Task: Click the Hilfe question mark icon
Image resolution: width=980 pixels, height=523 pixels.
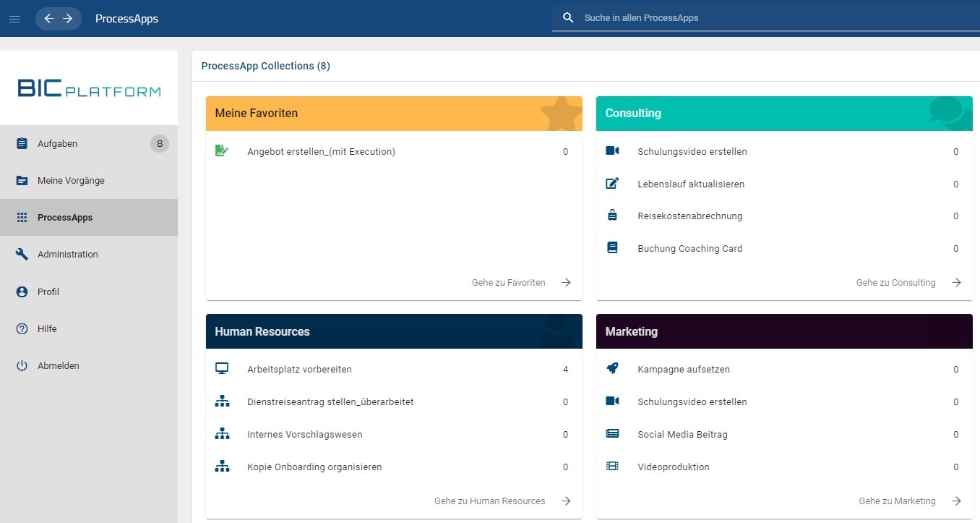Action: pos(22,329)
